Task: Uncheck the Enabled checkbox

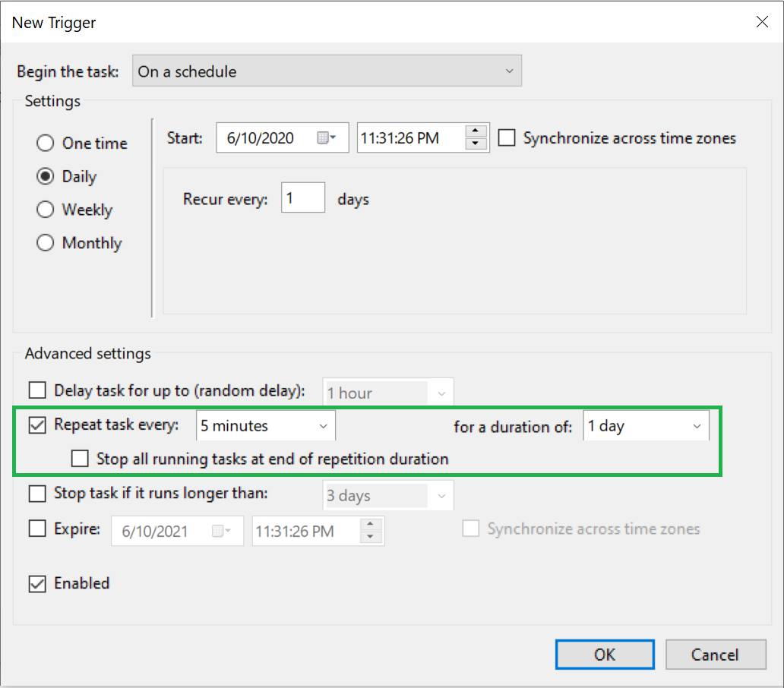Action: pyautogui.click(x=37, y=584)
